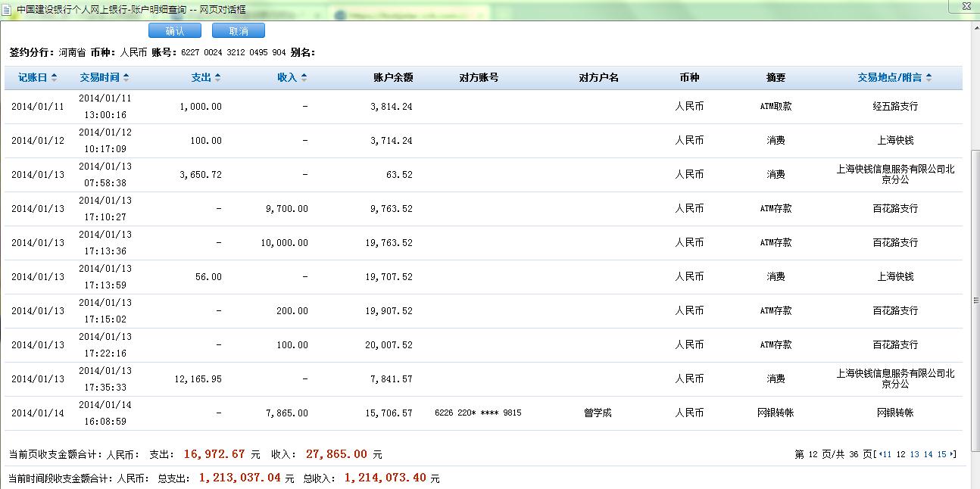
Task: Go to page 13 link
Action: click(x=914, y=454)
